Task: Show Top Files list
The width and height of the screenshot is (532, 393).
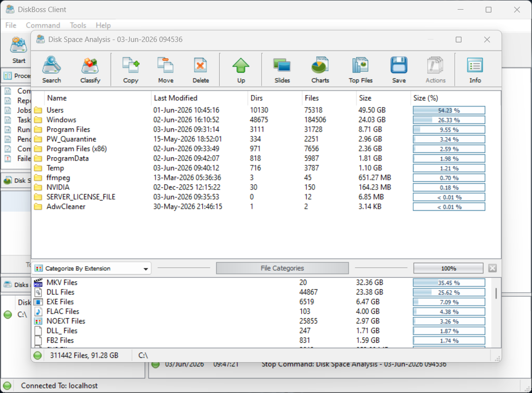Action: (x=360, y=69)
